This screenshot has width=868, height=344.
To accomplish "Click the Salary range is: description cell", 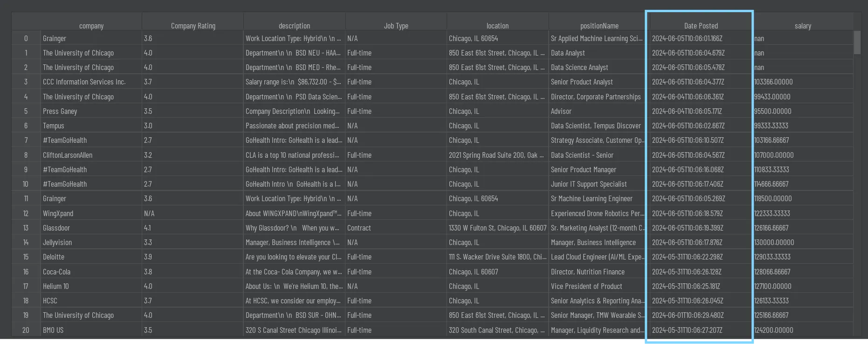I will 294,82.
